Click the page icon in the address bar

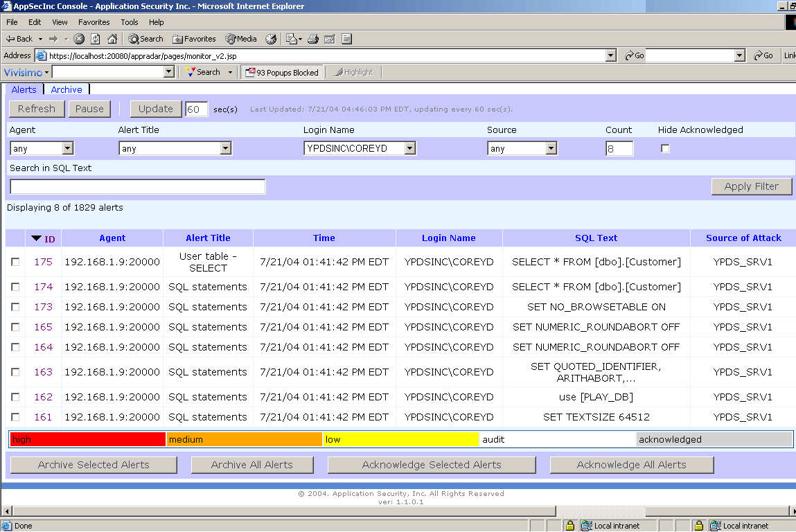41,55
